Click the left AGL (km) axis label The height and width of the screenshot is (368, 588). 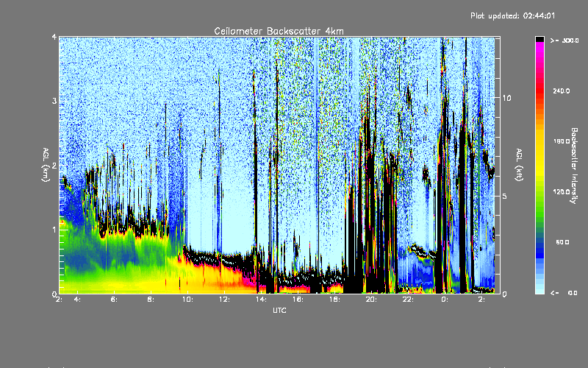(46, 165)
